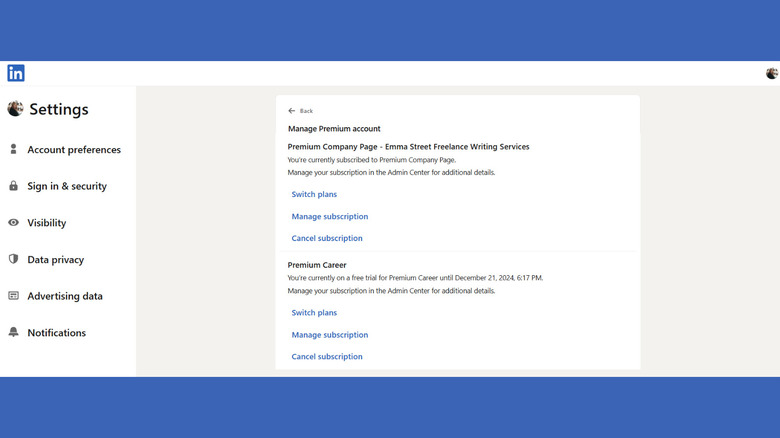Open Data privacy settings

pos(55,260)
